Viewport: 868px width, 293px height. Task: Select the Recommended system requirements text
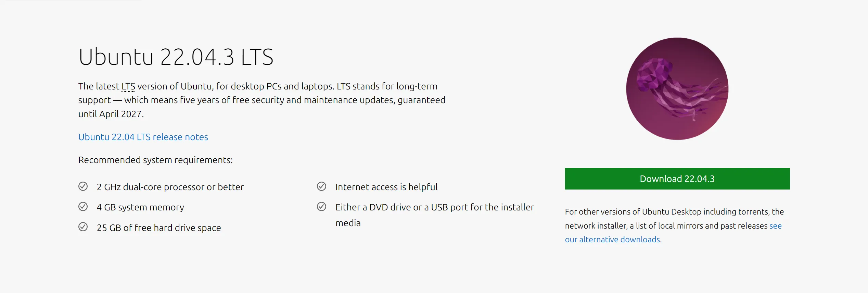[x=155, y=160]
